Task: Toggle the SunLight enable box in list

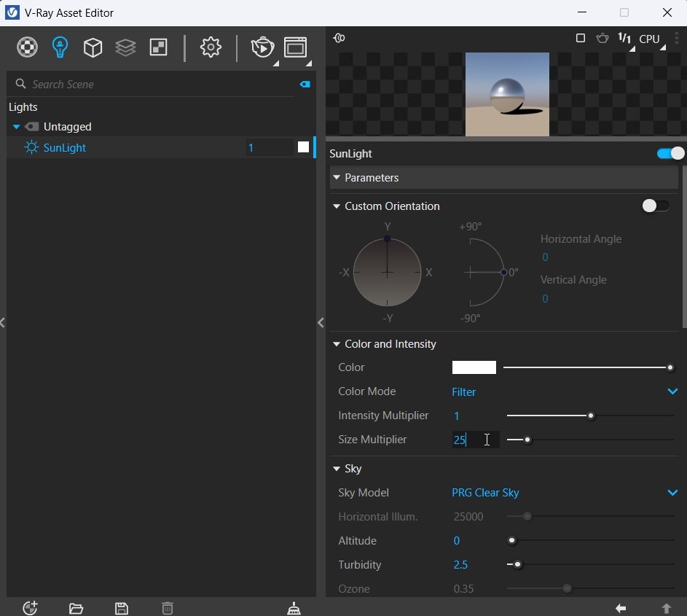Action: [x=304, y=147]
